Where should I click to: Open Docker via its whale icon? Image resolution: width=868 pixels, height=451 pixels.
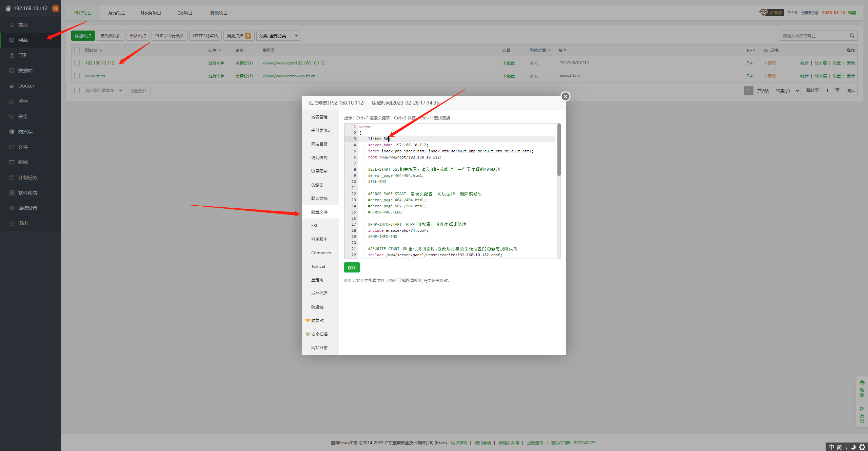12,86
